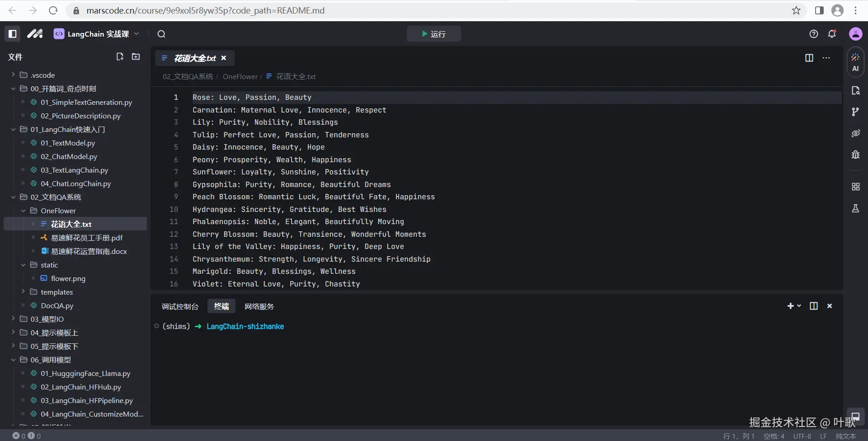This screenshot has width=868, height=441.
Task: Toggle the left sidebar panel
Action: point(13,34)
